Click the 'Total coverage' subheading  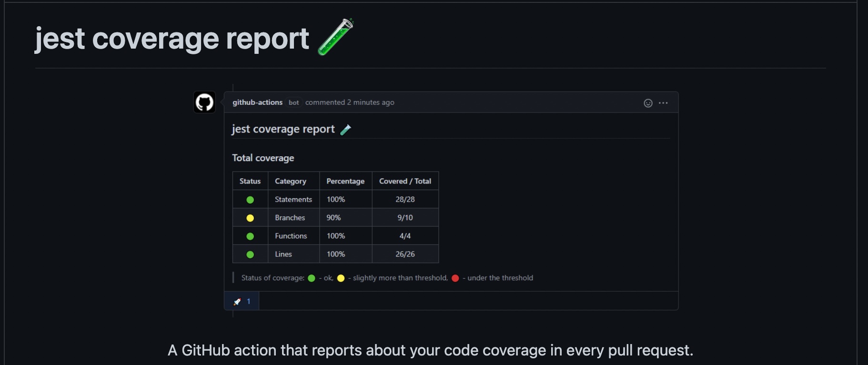pyautogui.click(x=263, y=158)
